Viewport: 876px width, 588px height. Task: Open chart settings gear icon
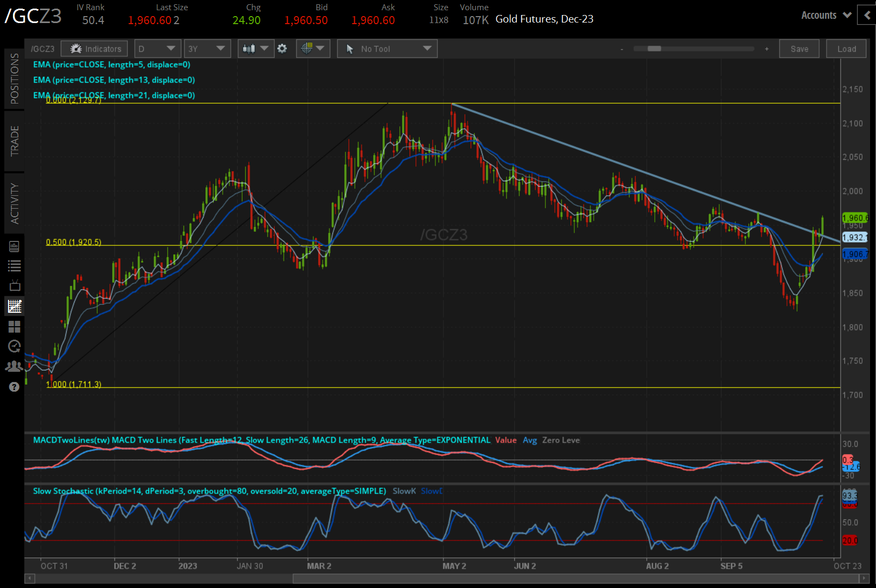tap(282, 49)
